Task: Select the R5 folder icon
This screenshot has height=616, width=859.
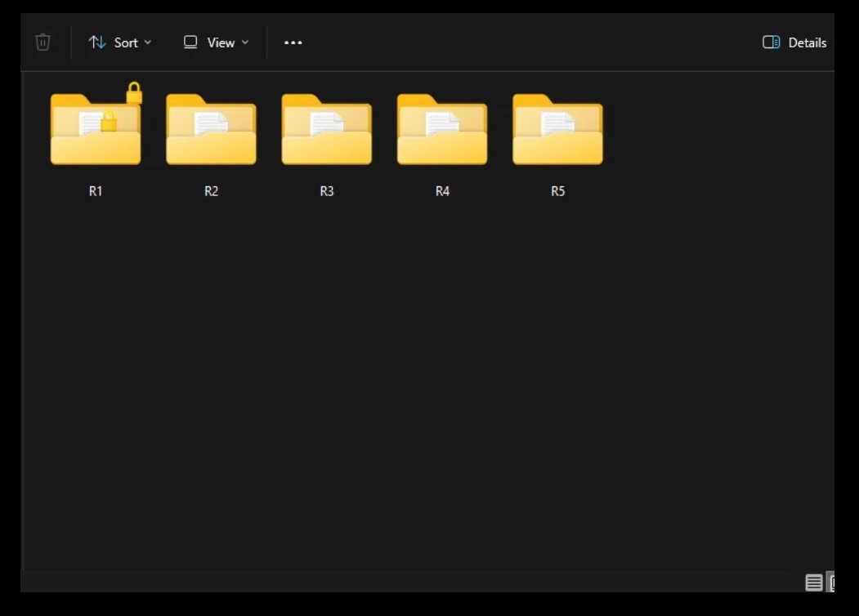Action: point(557,129)
